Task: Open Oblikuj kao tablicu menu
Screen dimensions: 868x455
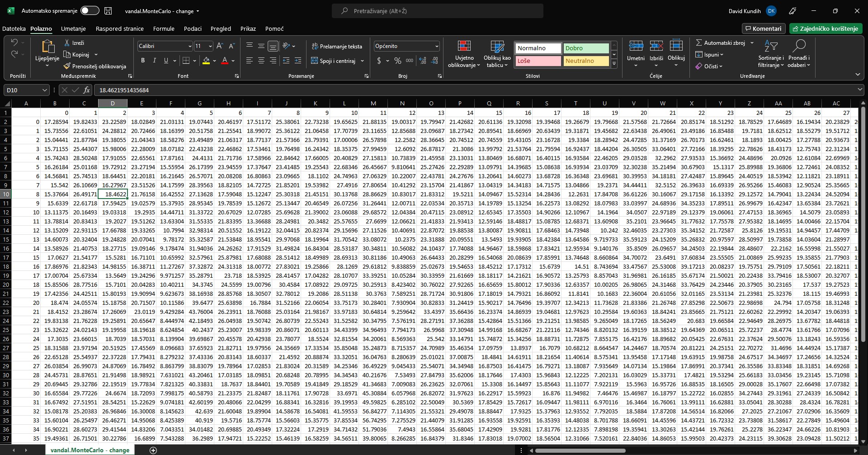Action: [497, 54]
